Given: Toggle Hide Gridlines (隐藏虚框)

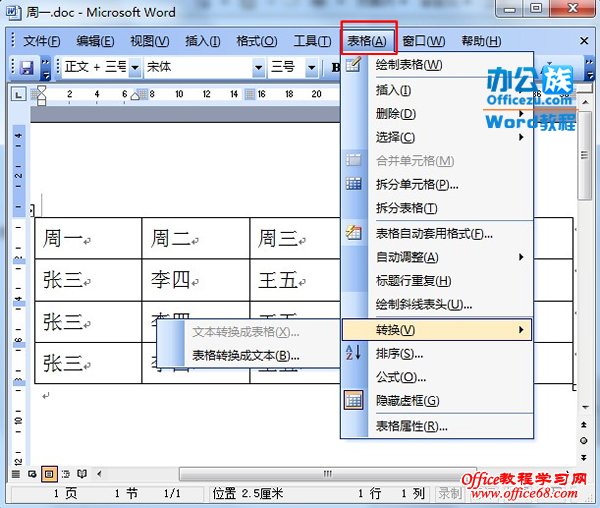Looking at the screenshot, I should [x=406, y=401].
